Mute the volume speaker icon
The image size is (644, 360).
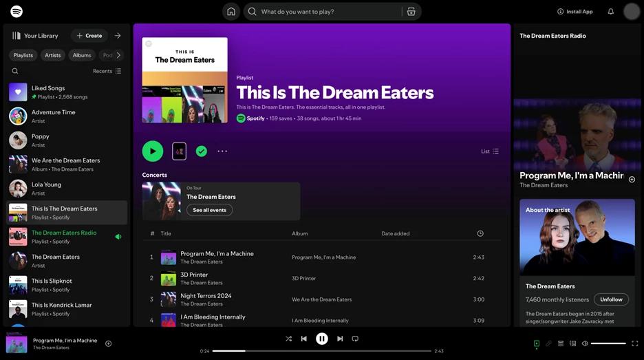click(x=585, y=343)
